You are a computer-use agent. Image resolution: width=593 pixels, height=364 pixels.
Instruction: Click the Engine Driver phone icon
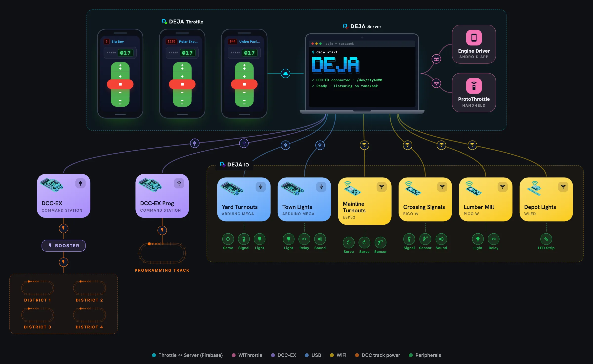pyautogui.click(x=474, y=38)
